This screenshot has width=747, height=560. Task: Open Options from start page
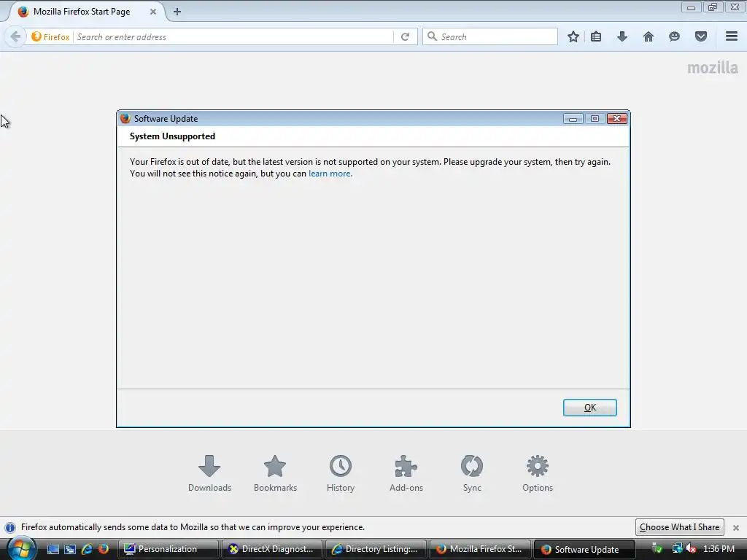pyautogui.click(x=538, y=473)
